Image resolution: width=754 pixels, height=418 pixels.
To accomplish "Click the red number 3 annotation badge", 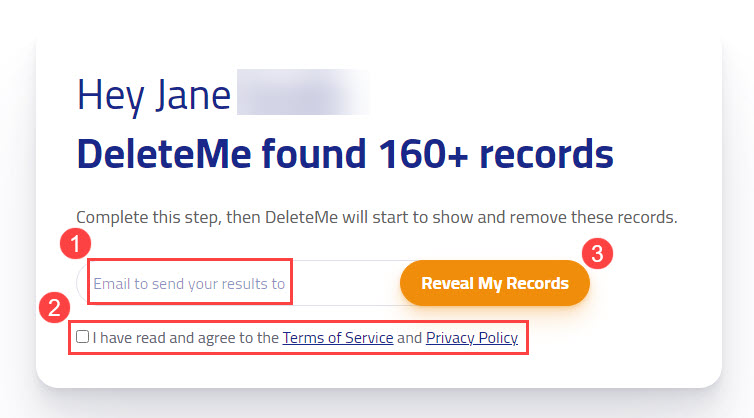I will tap(597, 253).
